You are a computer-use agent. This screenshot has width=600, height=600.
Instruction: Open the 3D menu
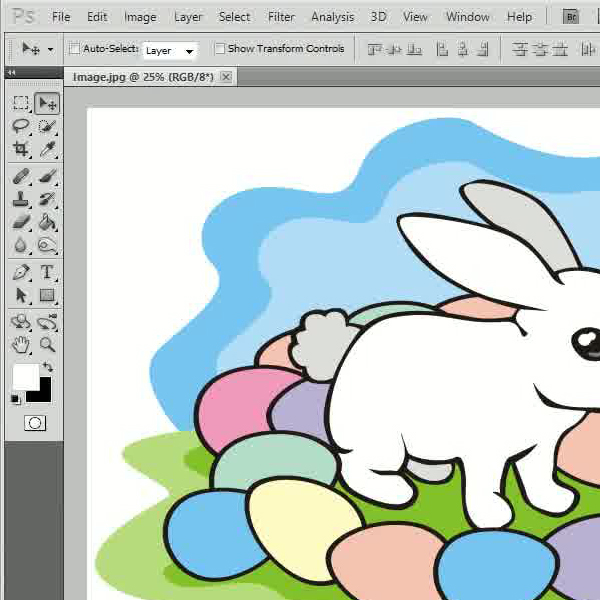pos(378,17)
